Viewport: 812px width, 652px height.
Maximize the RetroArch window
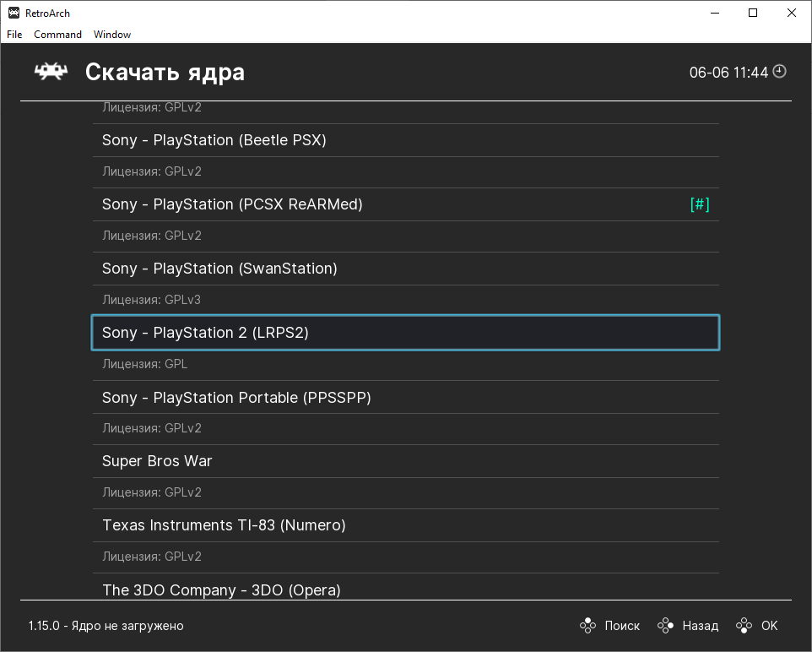pos(753,13)
